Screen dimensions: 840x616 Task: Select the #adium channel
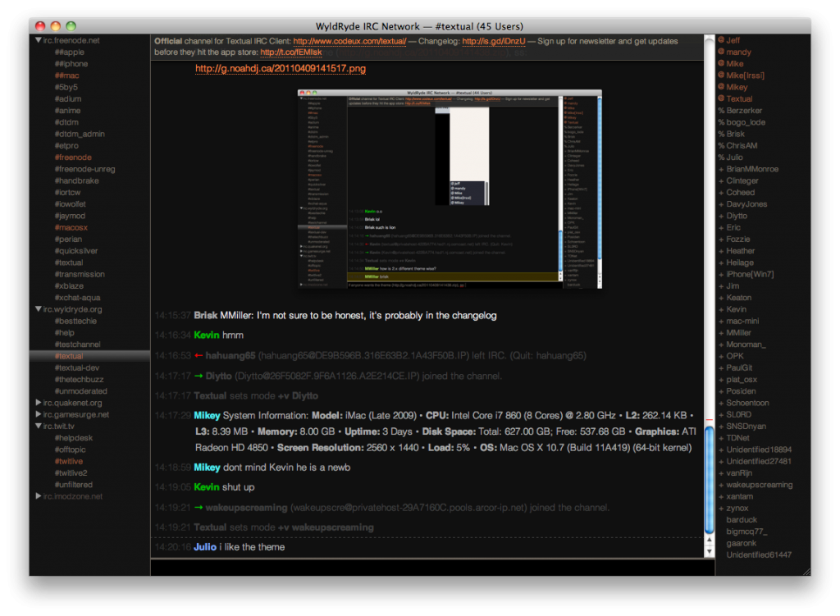point(67,98)
